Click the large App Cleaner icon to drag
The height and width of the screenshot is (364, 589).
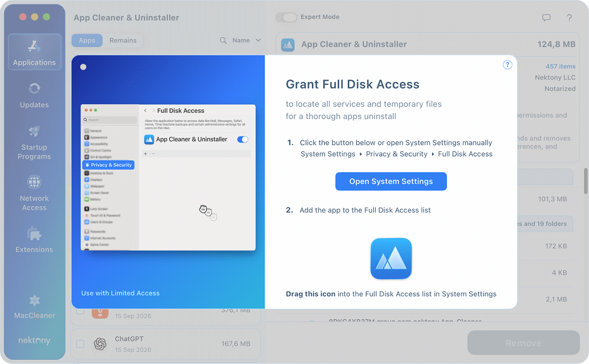coord(391,259)
